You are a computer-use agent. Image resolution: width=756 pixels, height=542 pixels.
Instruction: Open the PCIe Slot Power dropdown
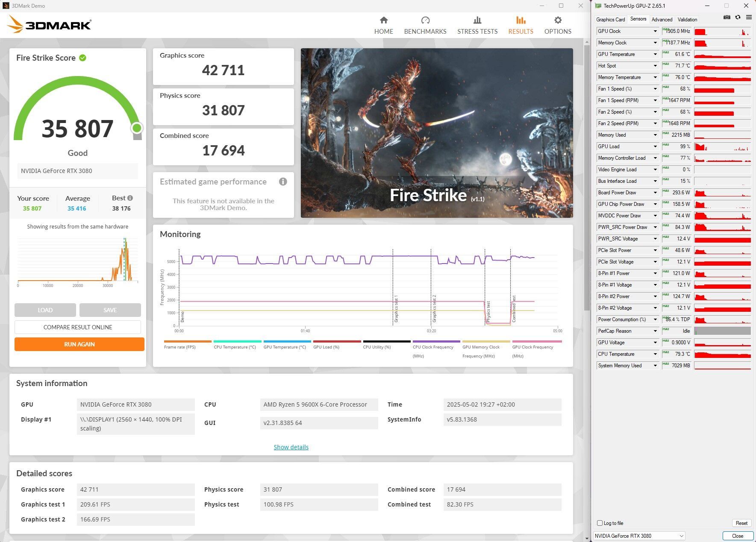tap(655, 250)
